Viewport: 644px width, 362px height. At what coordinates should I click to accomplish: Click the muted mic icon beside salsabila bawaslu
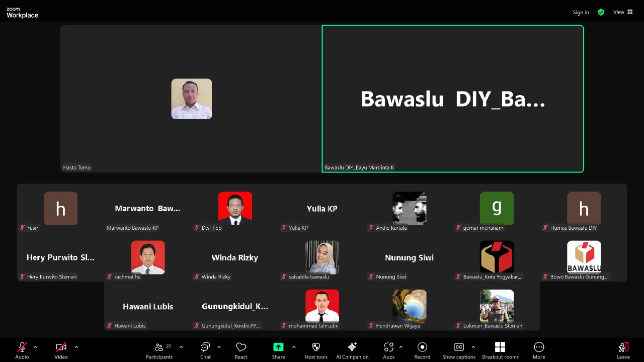click(x=284, y=277)
